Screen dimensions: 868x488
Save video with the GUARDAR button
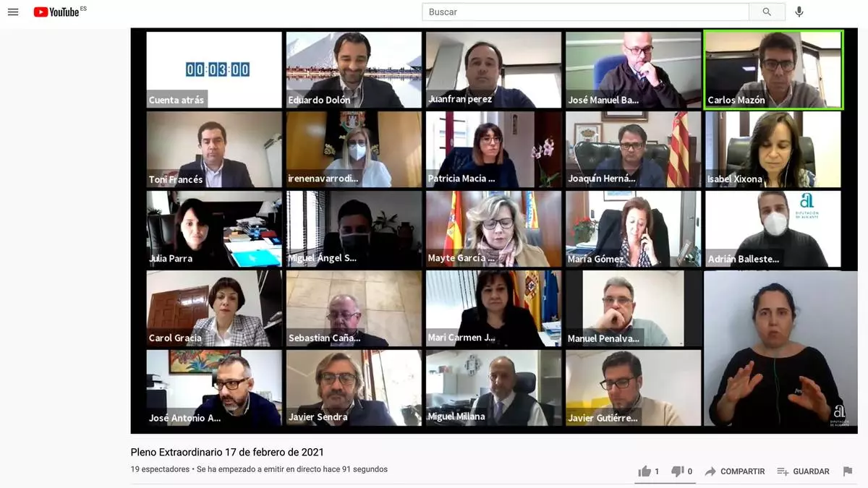[803, 471]
